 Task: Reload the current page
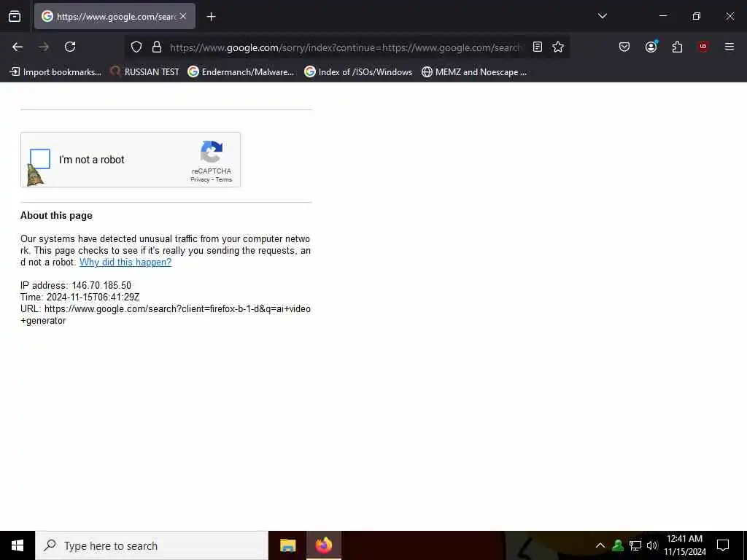pos(70,47)
